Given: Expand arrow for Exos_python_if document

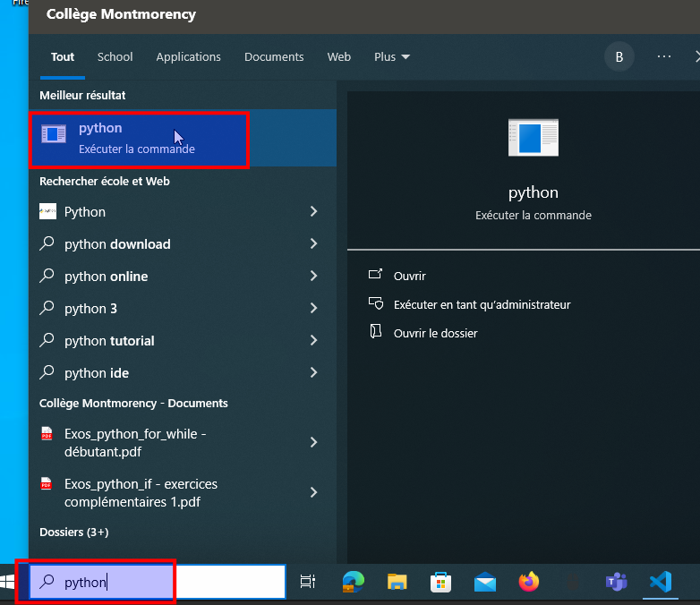Looking at the screenshot, I should (314, 492).
